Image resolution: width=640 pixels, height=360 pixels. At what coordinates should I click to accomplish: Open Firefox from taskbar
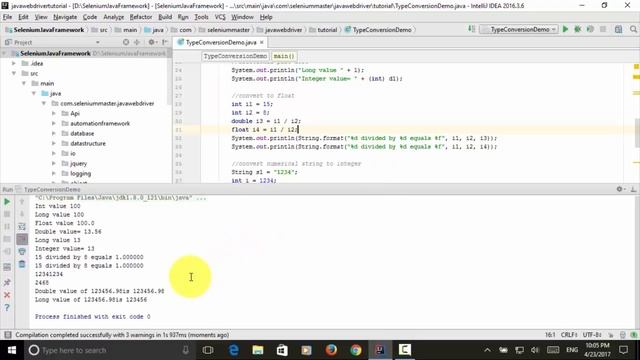pos(331,350)
